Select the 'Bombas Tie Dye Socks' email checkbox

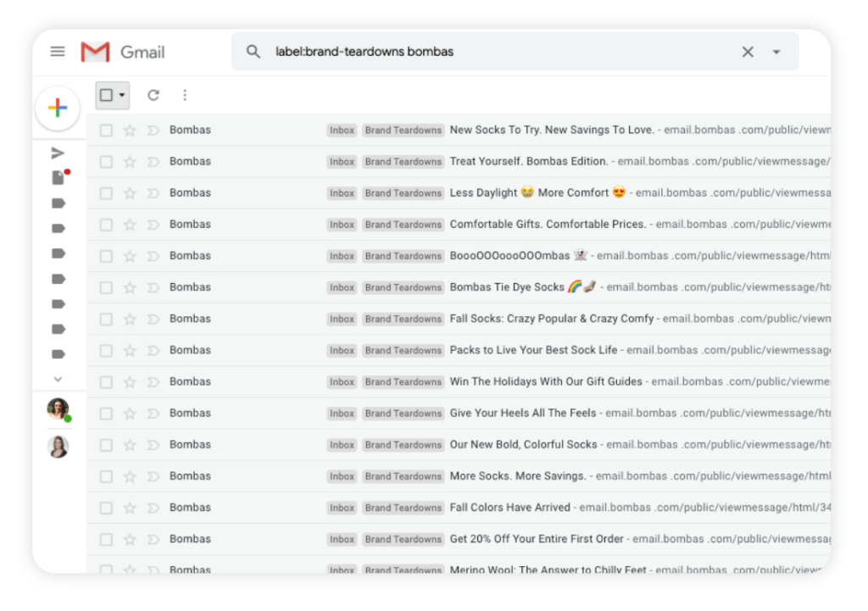click(x=106, y=288)
